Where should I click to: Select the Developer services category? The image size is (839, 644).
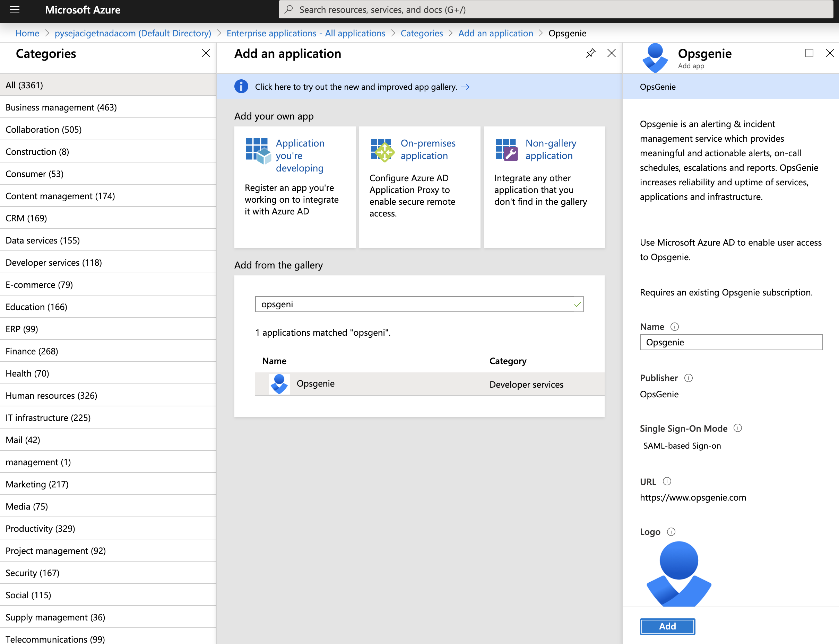(54, 263)
